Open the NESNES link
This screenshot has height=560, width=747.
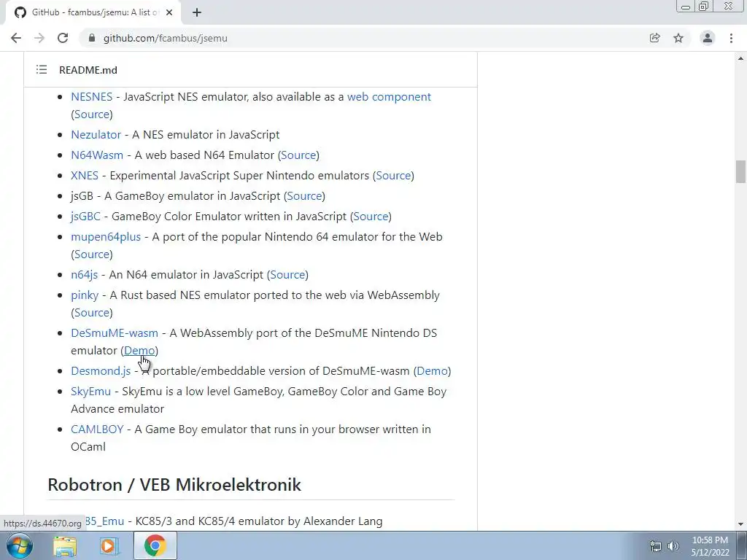91,97
